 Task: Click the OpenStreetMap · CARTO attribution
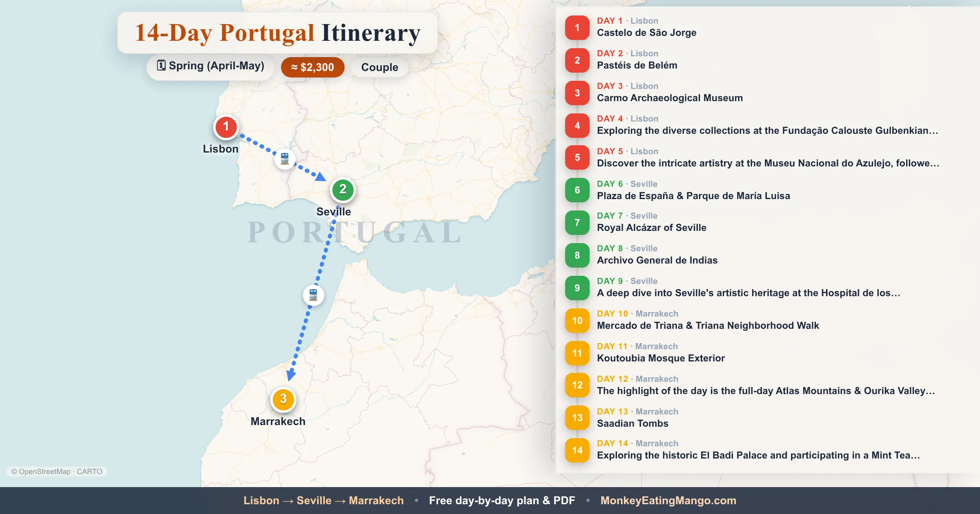point(57,472)
